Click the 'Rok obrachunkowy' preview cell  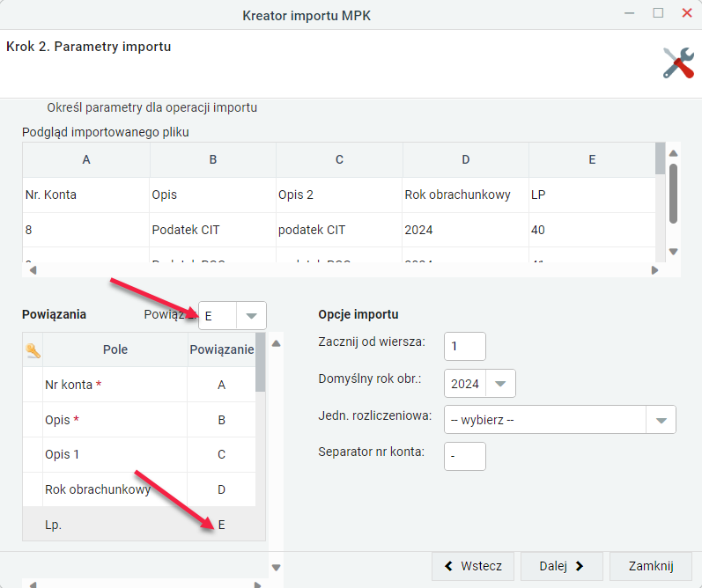point(465,195)
